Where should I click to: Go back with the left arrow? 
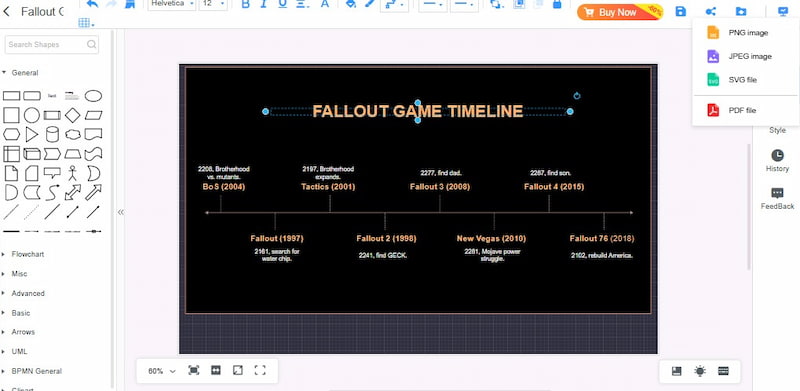(7, 11)
